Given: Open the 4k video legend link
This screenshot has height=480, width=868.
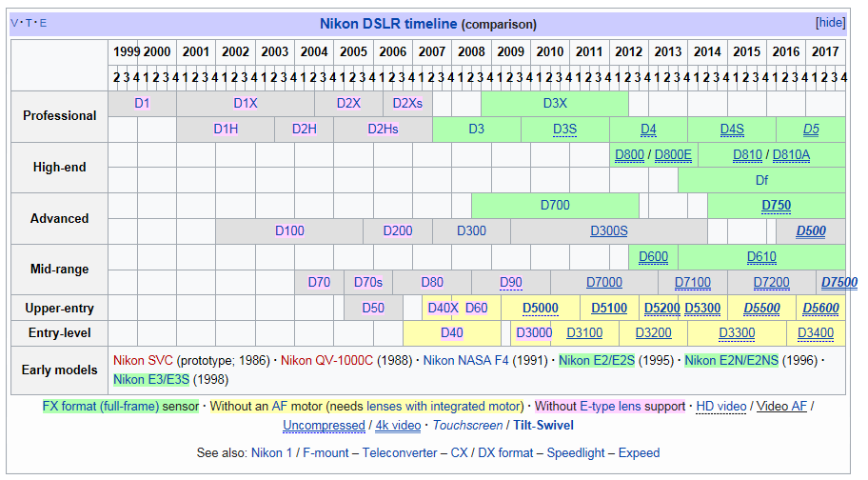Looking at the screenshot, I should (x=398, y=425).
